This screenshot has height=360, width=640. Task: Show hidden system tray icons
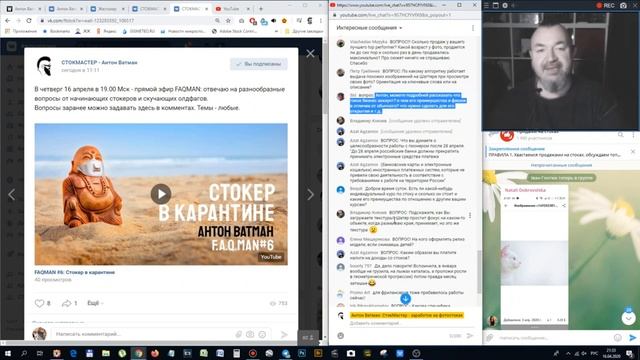[x=568, y=353]
